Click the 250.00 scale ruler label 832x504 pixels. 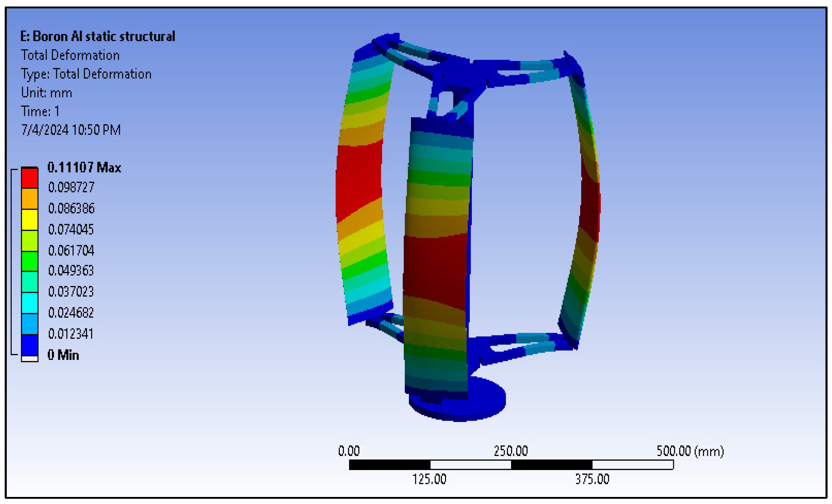coord(511,451)
